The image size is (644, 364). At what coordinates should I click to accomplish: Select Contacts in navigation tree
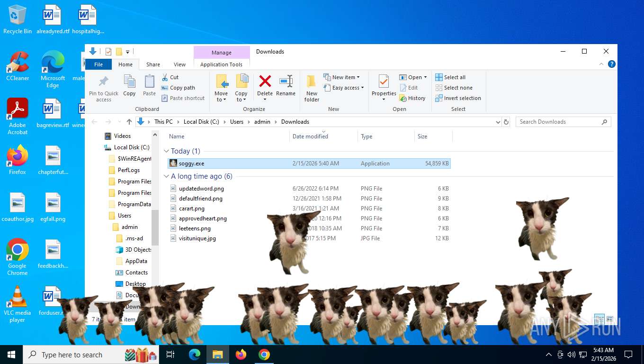(136, 273)
